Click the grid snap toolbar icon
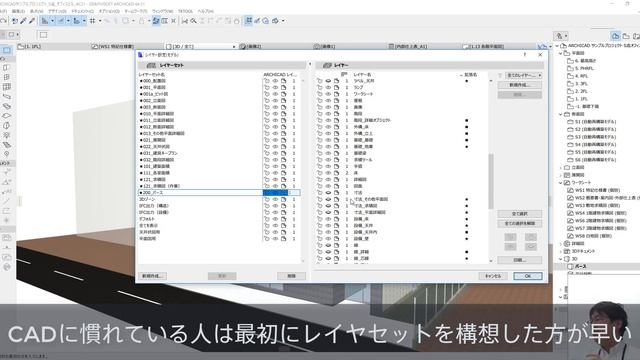Screen dimensions: 640x360 click(x=93, y=20)
